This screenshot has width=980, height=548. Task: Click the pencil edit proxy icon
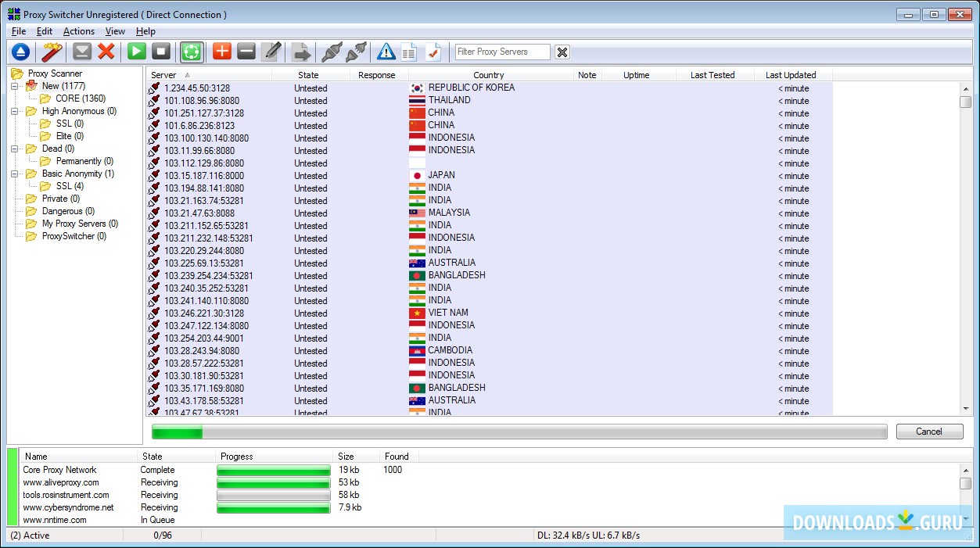pyautogui.click(x=271, y=52)
